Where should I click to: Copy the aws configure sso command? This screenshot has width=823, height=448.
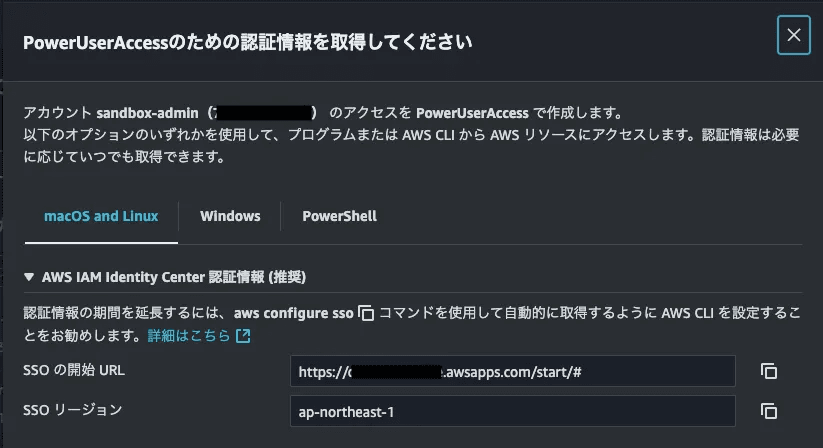(x=366, y=313)
